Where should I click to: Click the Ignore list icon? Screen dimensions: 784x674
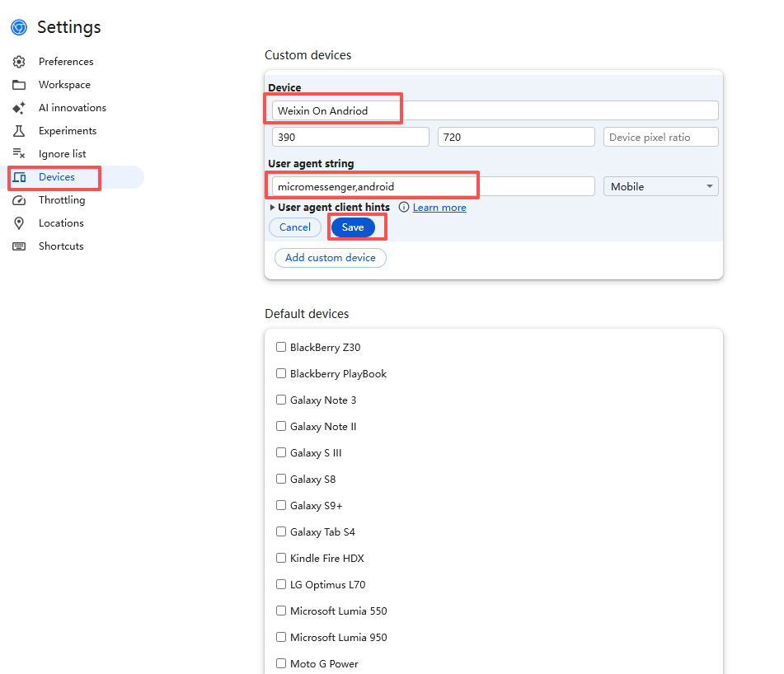(19, 154)
